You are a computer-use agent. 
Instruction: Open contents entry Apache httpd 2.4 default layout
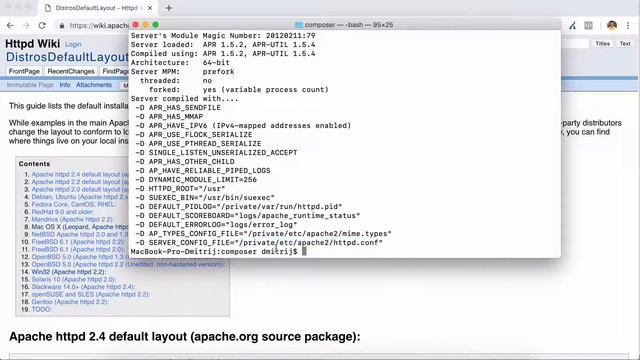pyautogui.click(x=80, y=174)
